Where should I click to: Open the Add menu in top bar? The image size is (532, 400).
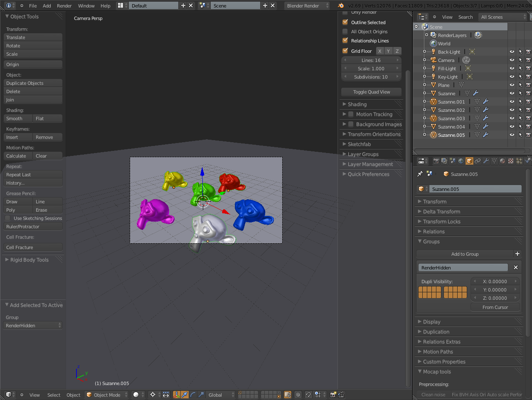(47, 5)
